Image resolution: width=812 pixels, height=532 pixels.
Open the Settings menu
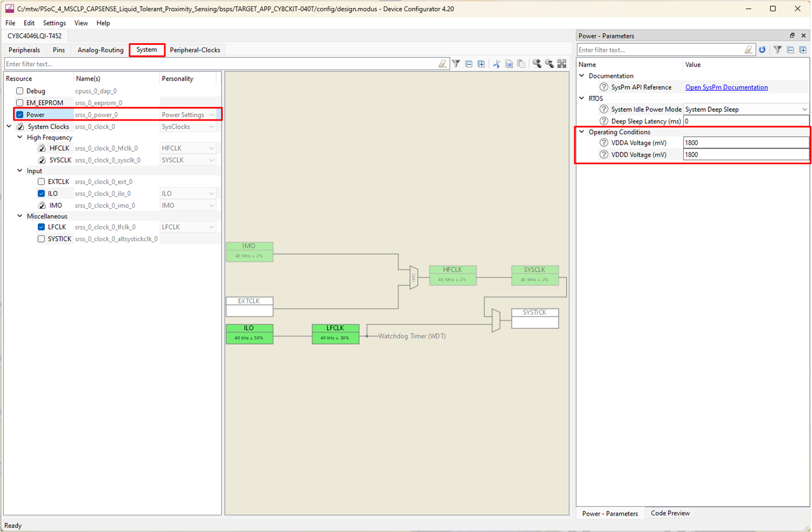coord(54,23)
